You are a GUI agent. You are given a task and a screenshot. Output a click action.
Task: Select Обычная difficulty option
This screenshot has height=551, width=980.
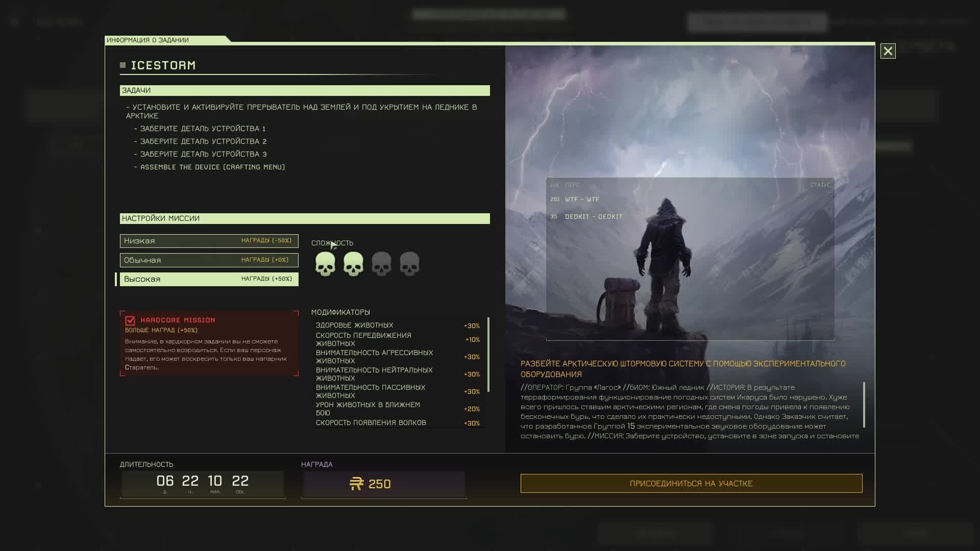click(209, 260)
